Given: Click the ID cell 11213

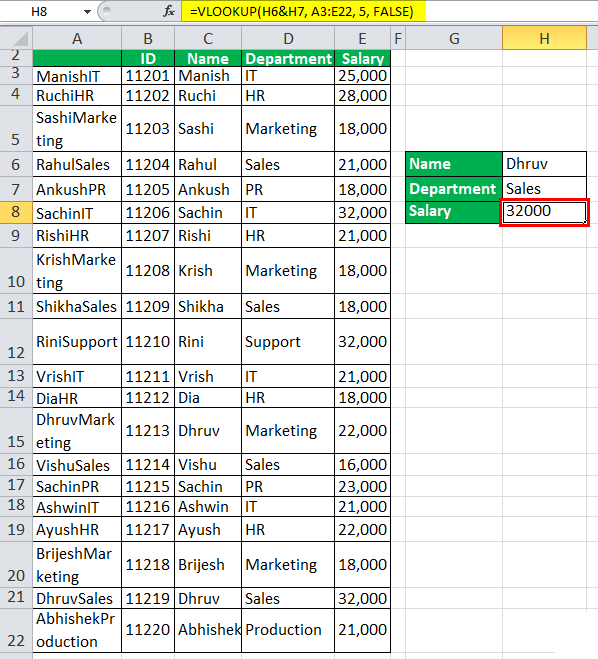Looking at the screenshot, I should pos(148,430).
